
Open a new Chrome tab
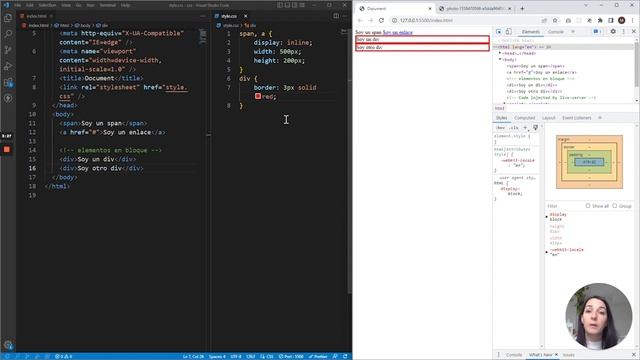(522, 9)
